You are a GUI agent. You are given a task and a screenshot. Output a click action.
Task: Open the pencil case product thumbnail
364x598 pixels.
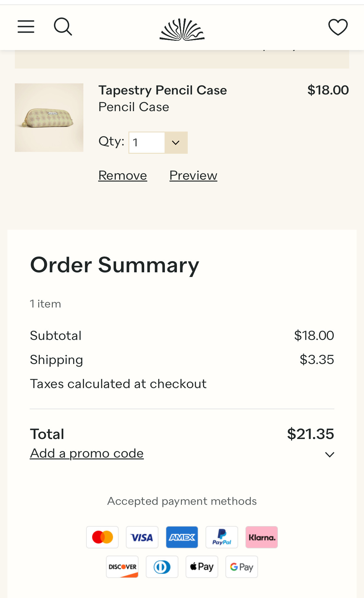coord(49,118)
